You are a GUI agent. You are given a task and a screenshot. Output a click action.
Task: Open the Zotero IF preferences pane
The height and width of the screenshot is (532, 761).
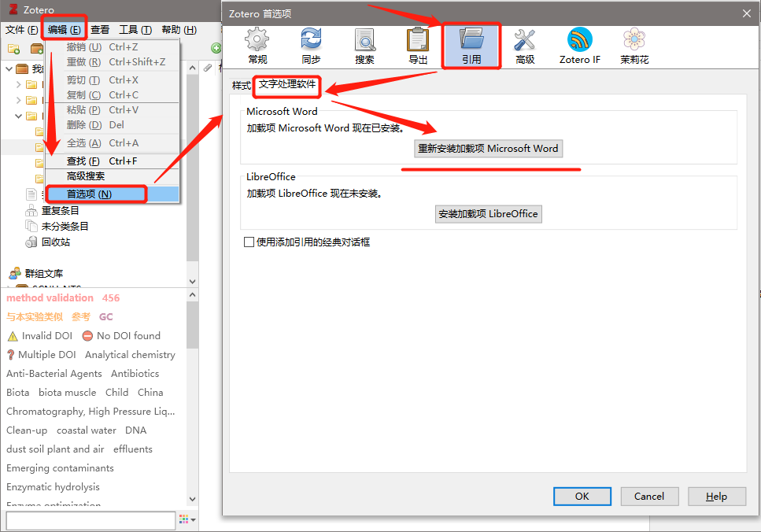click(579, 46)
